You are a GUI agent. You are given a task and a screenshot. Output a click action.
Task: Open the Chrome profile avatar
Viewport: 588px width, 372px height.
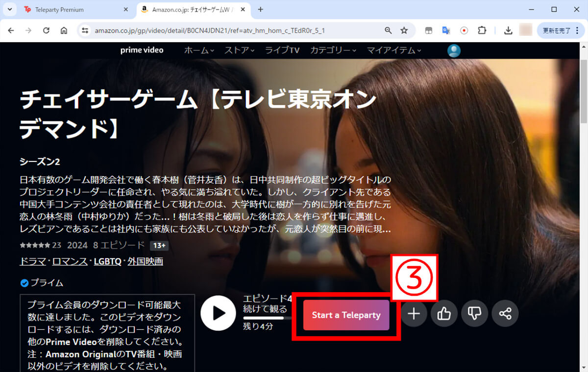coord(526,30)
